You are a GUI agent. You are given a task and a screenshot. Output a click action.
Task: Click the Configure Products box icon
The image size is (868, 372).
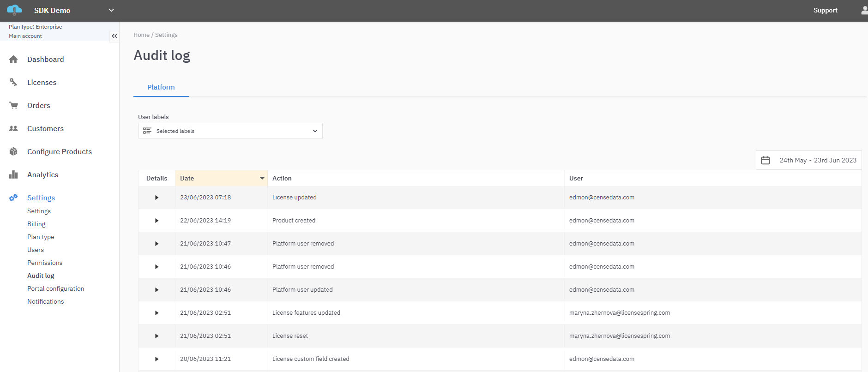point(13,152)
